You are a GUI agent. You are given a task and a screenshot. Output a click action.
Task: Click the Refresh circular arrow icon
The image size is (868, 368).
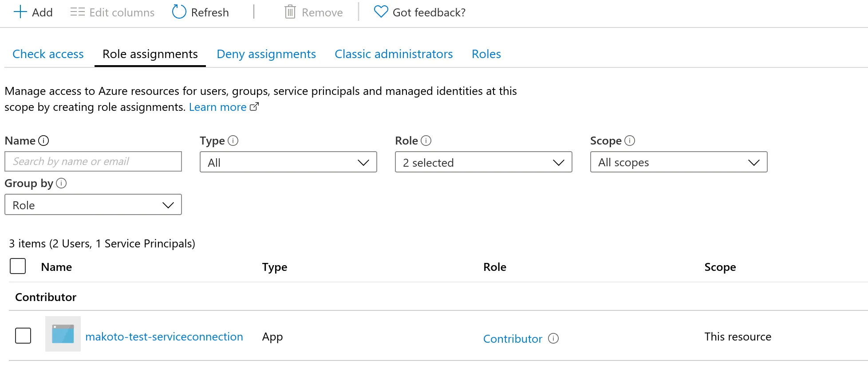pyautogui.click(x=179, y=12)
